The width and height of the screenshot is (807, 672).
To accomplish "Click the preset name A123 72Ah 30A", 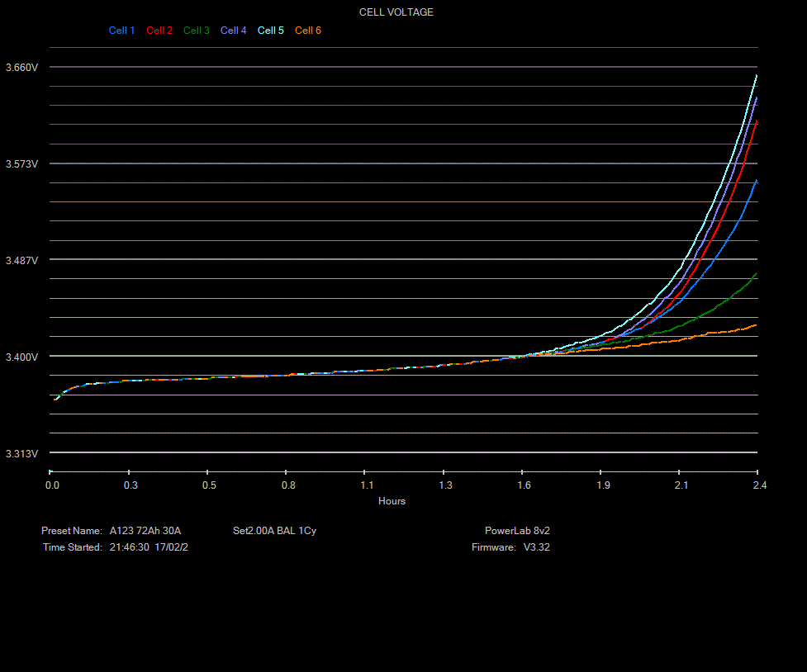I will pos(145,531).
